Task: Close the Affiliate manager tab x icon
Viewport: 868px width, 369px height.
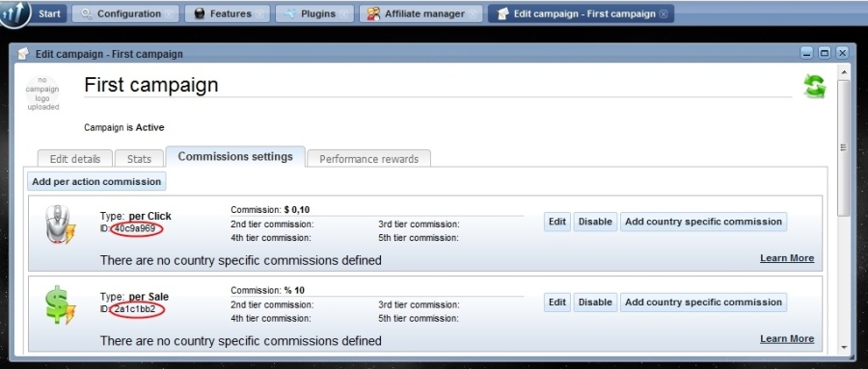Action: [473, 13]
